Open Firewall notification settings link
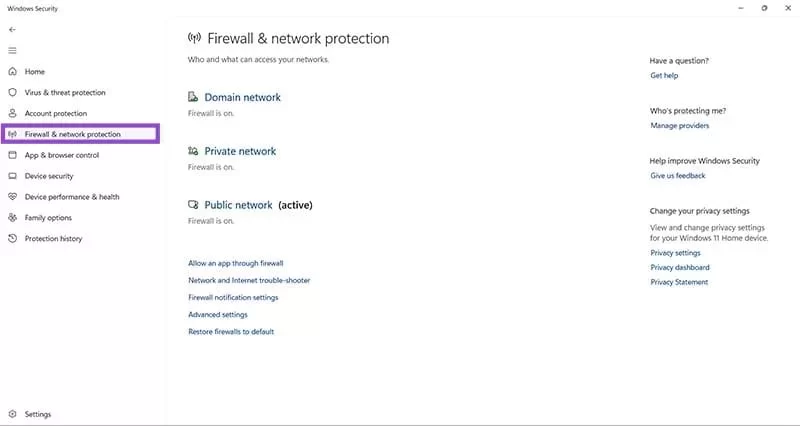Screen dimensions: 800x426 (233, 297)
